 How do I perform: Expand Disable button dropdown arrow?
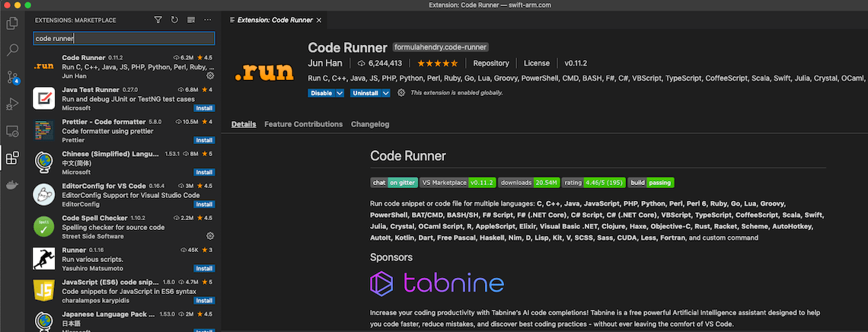[x=340, y=93]
